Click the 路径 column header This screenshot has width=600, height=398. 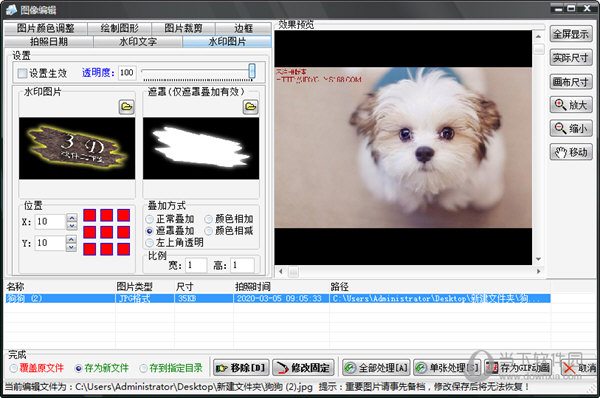(x=440, y=287)
